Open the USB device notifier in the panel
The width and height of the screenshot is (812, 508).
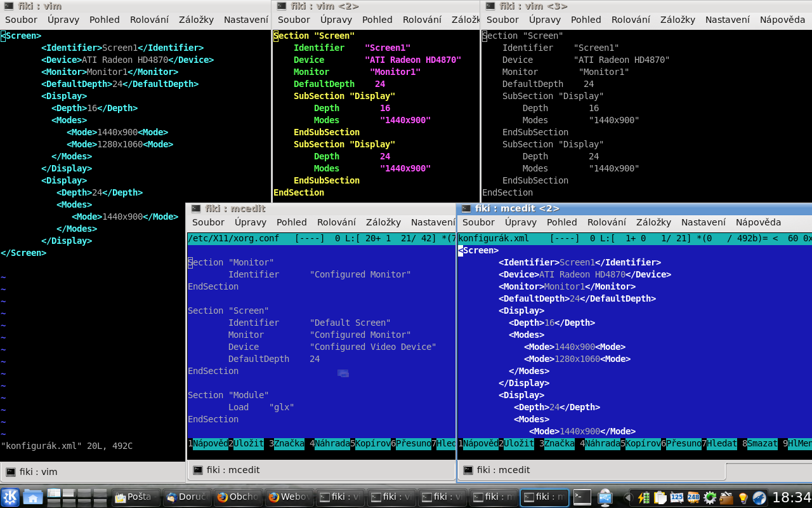[605, 497]
